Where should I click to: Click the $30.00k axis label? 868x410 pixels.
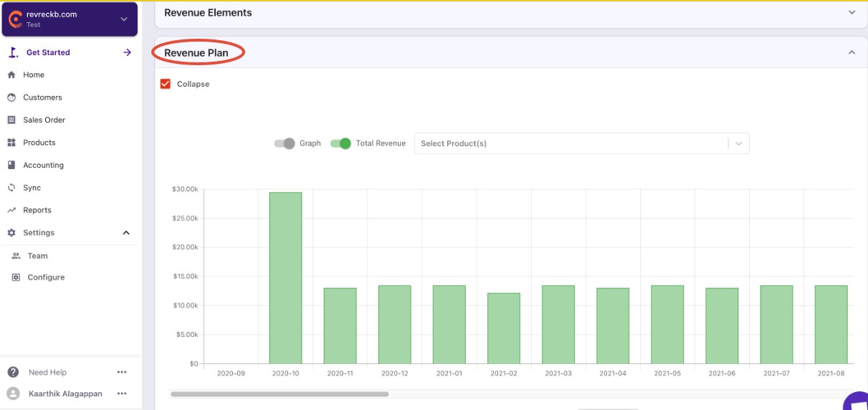pos(185,189)
